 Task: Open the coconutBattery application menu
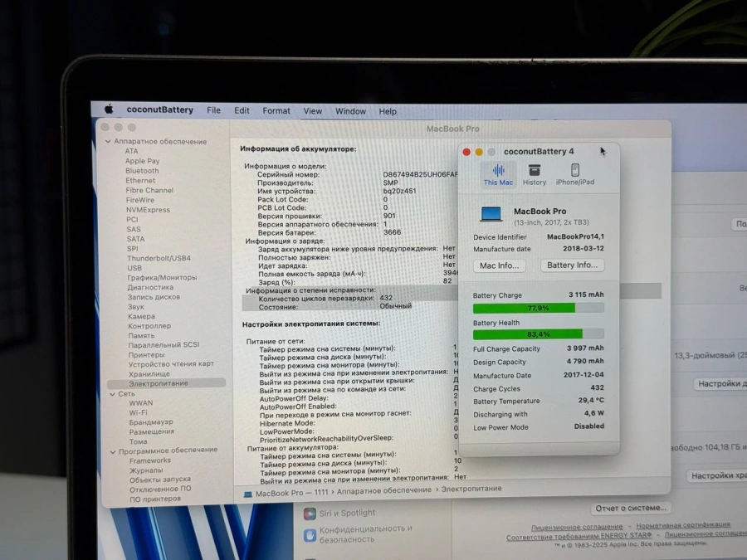point(159,110)
